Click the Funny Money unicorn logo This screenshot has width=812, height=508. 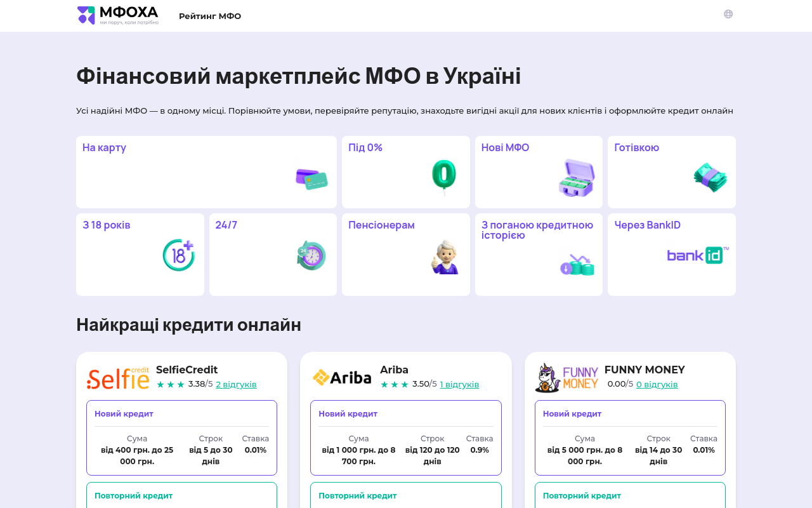(x=567, y=378)
